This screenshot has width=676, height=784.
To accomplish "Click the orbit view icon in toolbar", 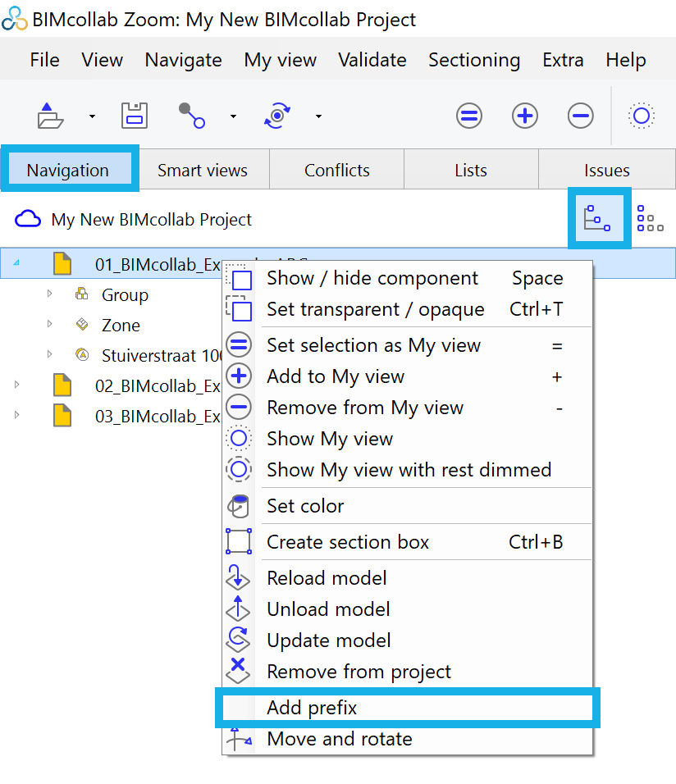I will (x=277, y=116).
